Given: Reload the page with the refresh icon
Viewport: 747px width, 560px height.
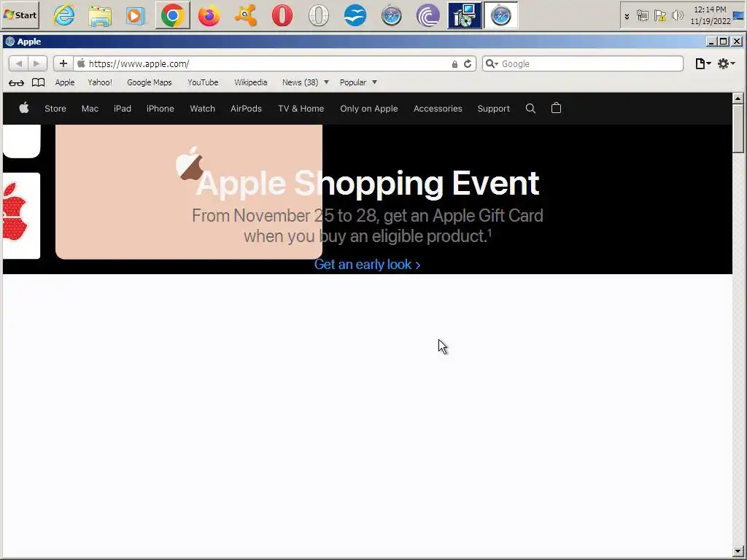Looking at the screenshot, I should coord(468,64).
